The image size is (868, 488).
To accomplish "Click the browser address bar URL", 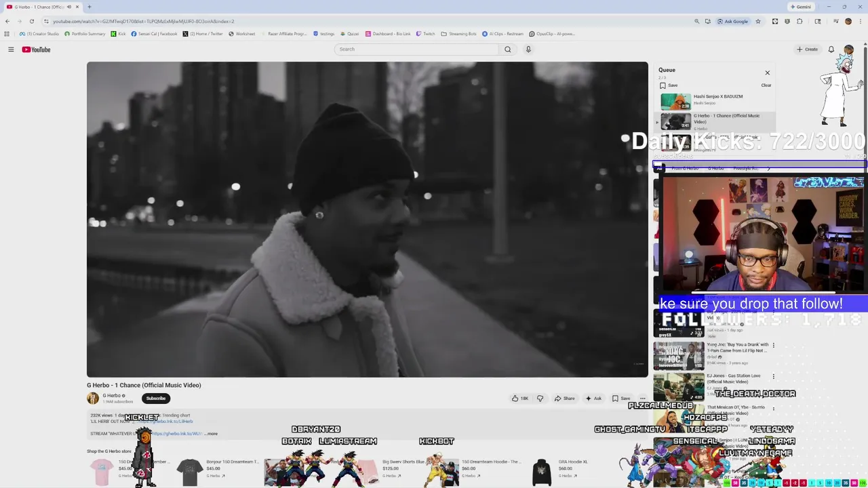I will [144, 21].
